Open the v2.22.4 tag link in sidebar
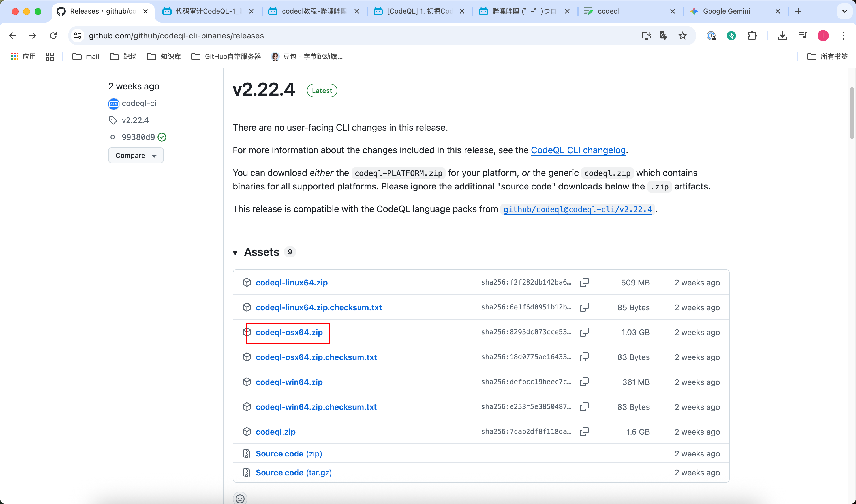The image size is (856, 504). 135,120
